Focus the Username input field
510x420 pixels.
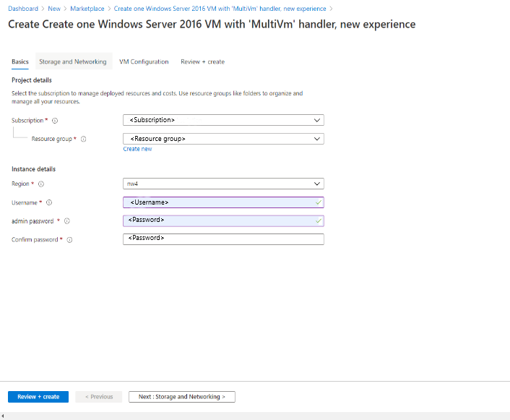[x=223, y=202]
